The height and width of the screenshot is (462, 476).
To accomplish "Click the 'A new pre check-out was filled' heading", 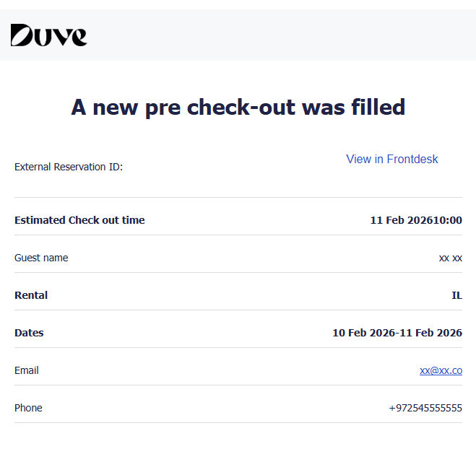I will (238, 107).
